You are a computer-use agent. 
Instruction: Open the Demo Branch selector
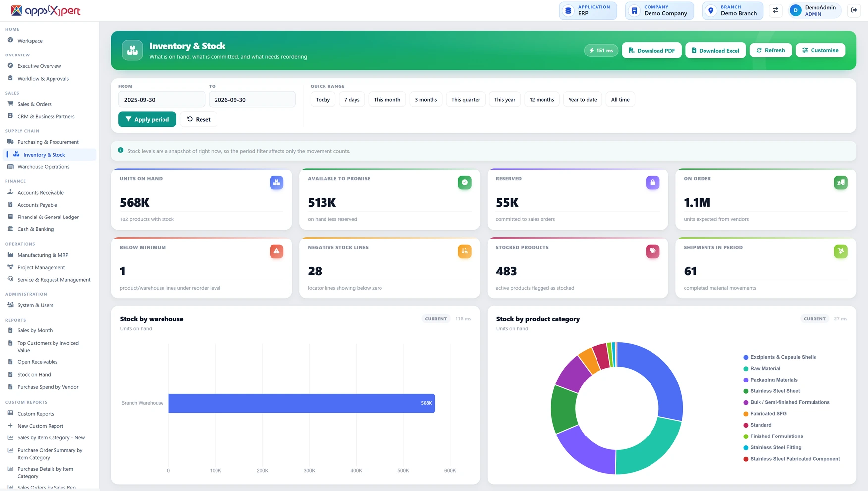733,10
